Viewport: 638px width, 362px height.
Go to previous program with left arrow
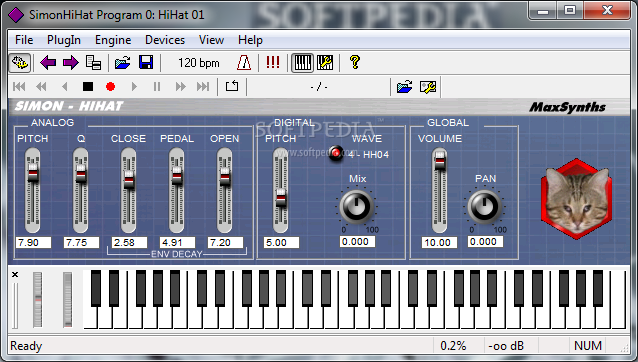(x=48, y=63)
